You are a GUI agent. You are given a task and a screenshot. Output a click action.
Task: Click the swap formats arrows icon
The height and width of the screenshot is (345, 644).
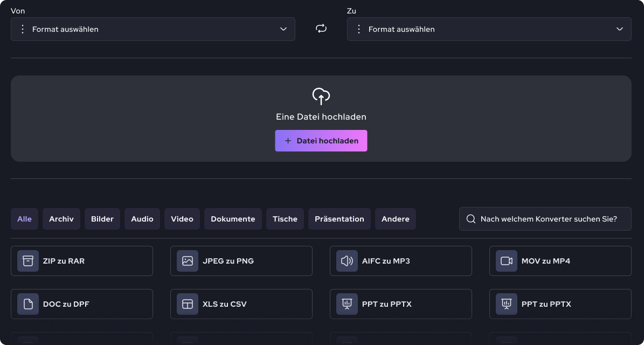pos(321,29)
